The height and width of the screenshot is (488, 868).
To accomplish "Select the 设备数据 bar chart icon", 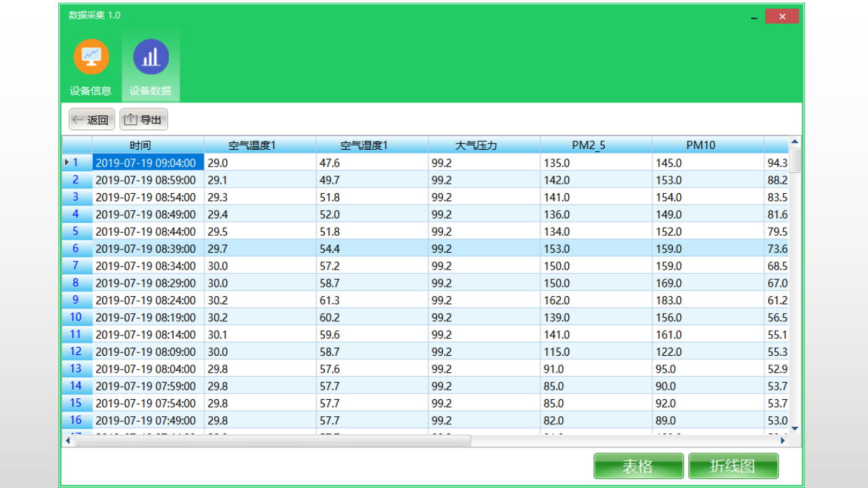I will pyautogui.click(x=151, y=58).
